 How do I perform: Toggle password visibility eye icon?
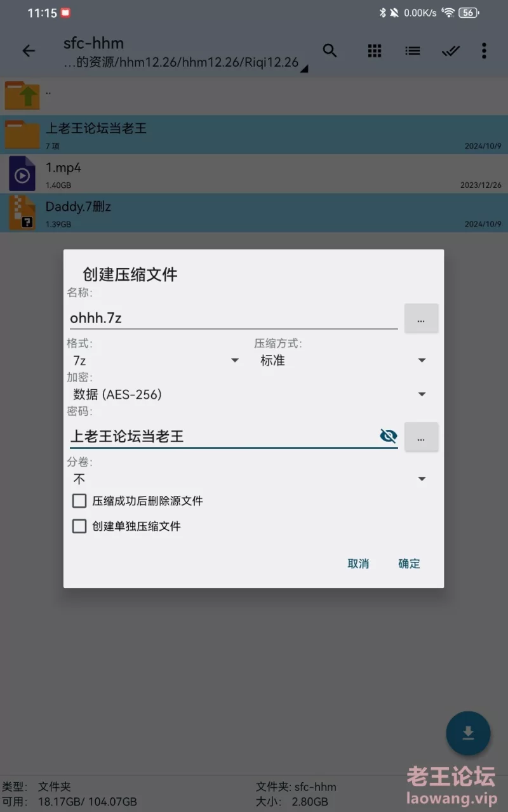click(x=388, y=436)
